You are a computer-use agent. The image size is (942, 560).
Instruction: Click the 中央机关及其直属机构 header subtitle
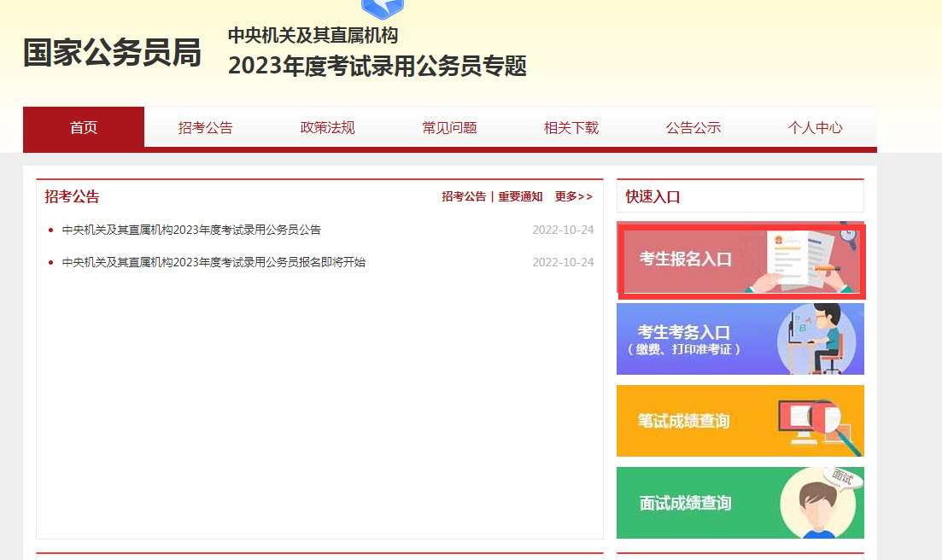coord(313,35)
